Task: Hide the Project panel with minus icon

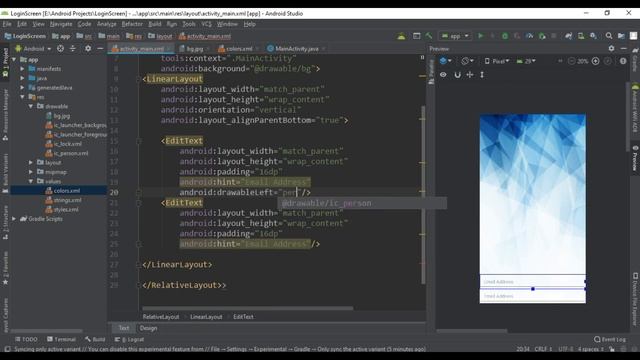Action: pos(100,49)
